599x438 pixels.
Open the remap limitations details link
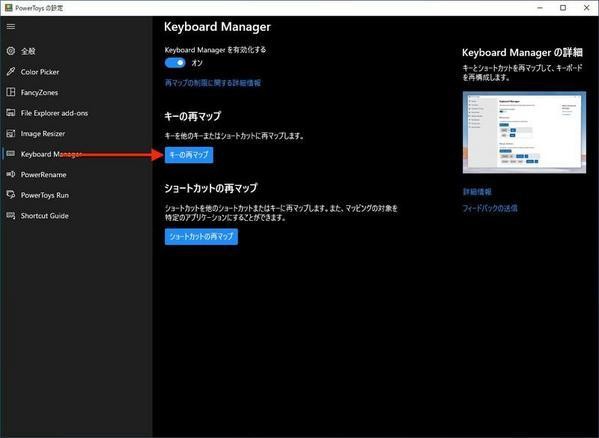213,83
